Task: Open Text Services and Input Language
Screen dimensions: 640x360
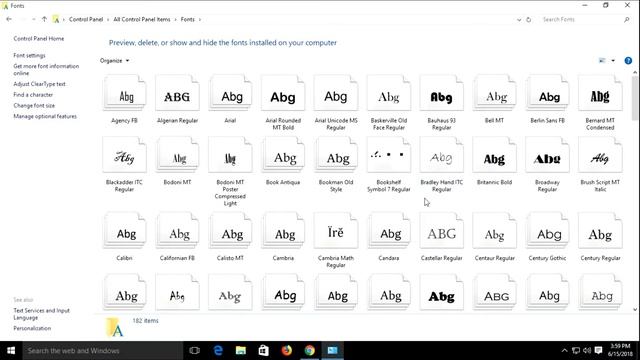Action: point(41,314)
